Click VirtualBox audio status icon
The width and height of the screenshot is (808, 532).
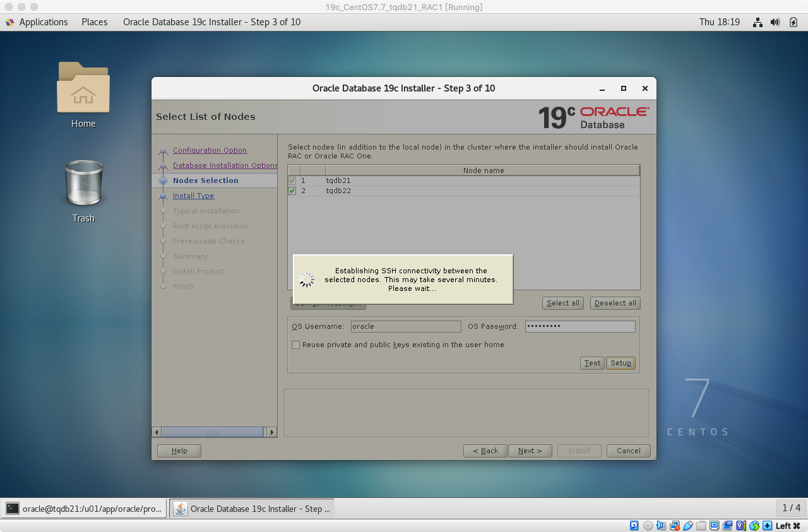tap(661, 526)
